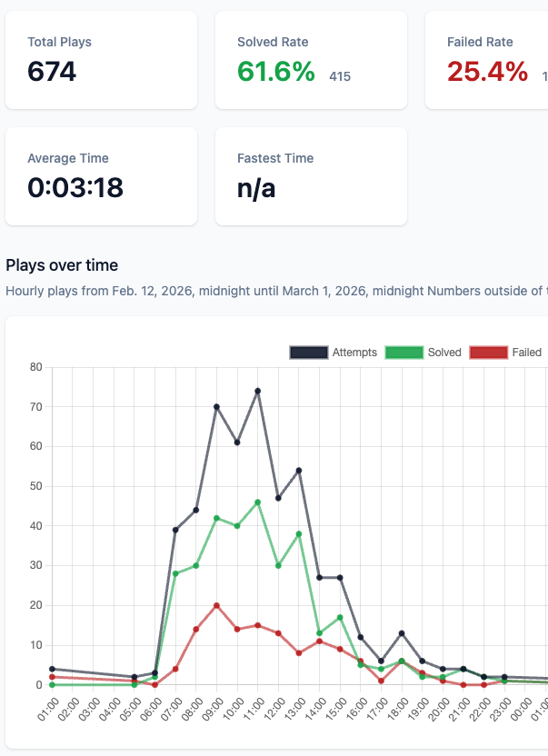
Task: Click the "Plays over time" heading
Action: (x=62, y=265)
